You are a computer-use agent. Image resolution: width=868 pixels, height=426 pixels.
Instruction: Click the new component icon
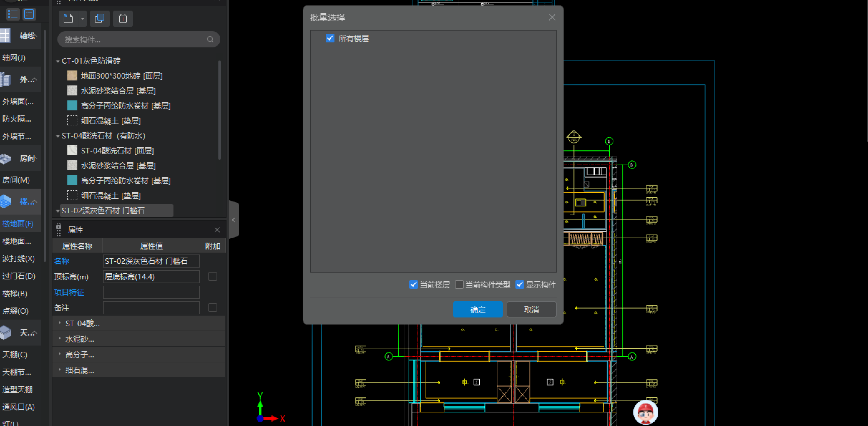pos(68,18)
